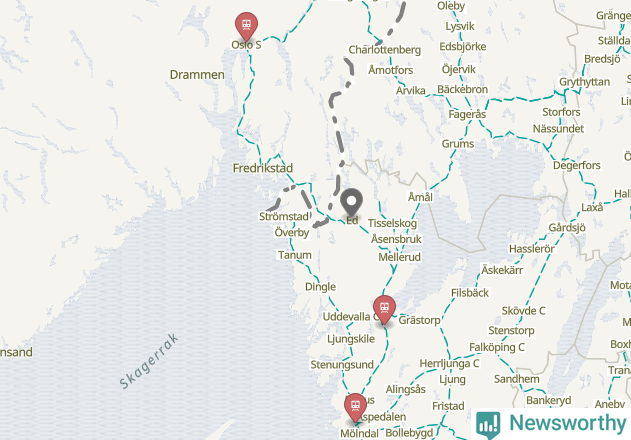
Task: Click the Stenungsund station label
Action: 342,365
